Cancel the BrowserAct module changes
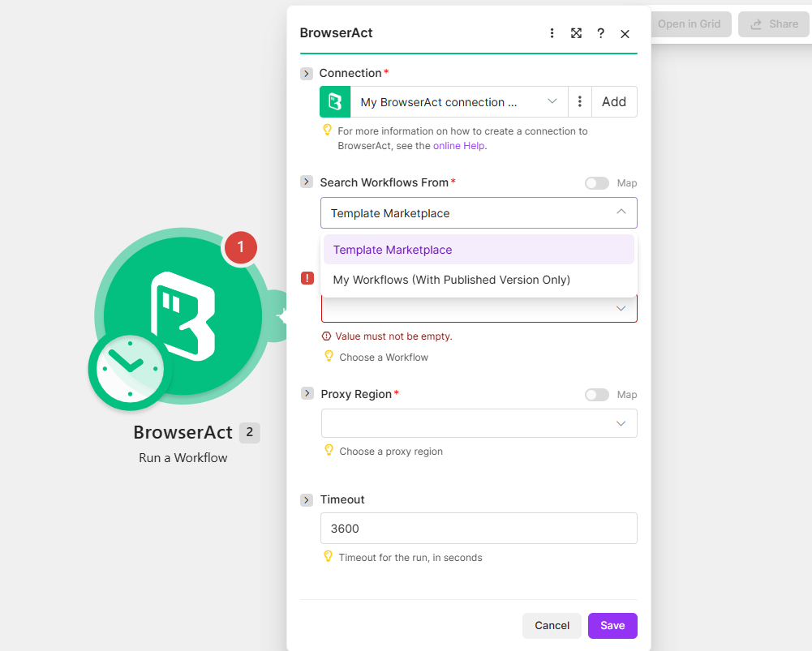Screen dimensions: 812x651 pyautogui.click(x=552, y=626)
